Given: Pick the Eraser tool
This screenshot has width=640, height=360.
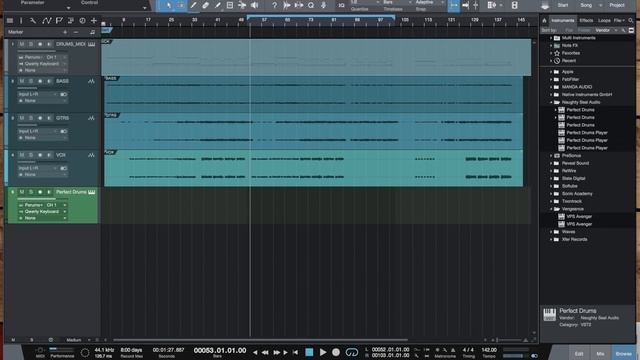Looking at the screenshot, I should click(205, 5).
